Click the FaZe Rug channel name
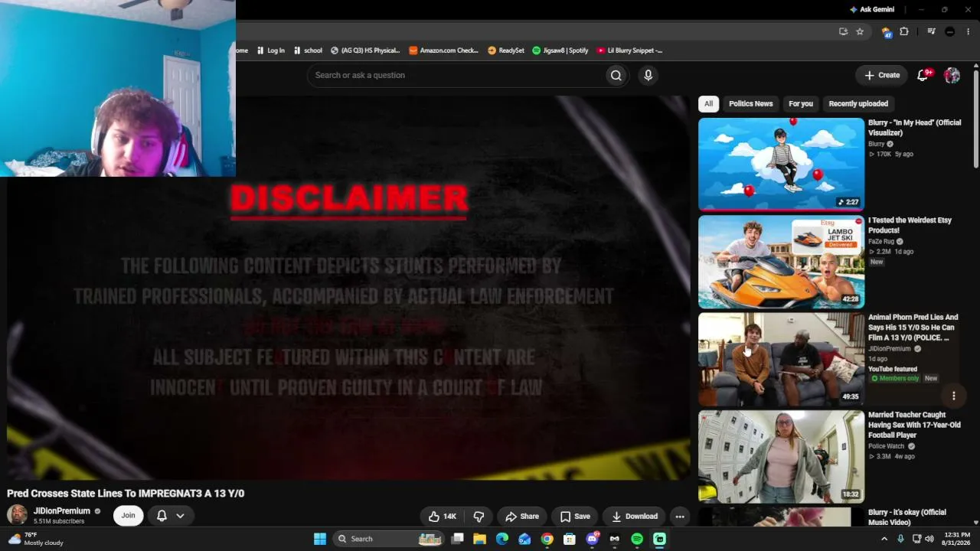This screenshot has height=551, width=980. tap(880, 242)
